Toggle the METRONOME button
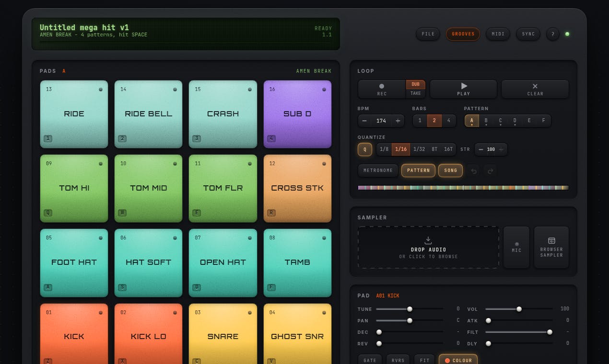Screen dimensions: 609x364 378,171
